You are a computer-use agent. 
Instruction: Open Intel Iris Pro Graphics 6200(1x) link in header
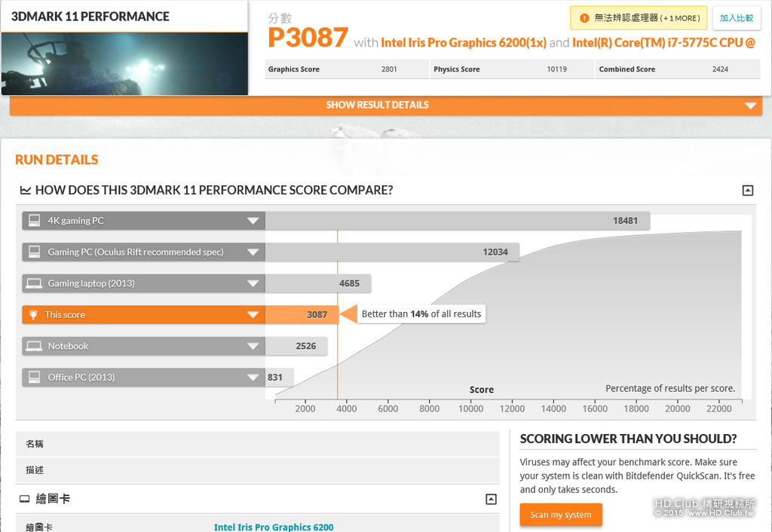pos(464,43)
